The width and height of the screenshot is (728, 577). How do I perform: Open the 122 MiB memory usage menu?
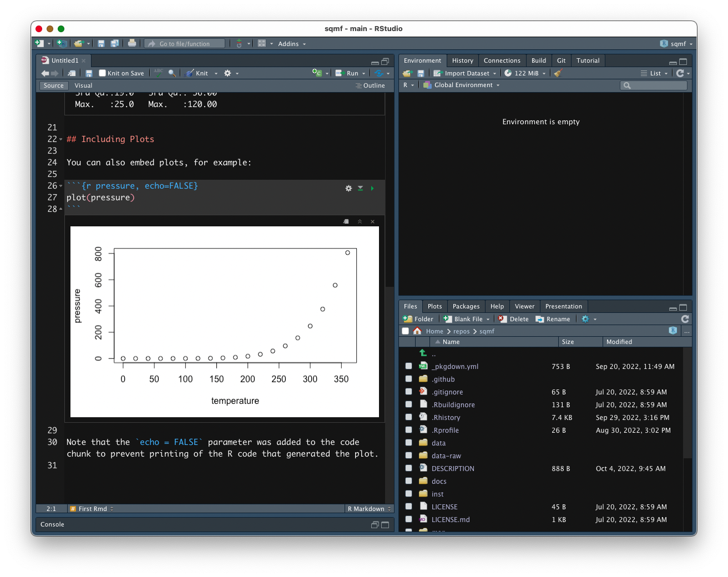(525, 73)
